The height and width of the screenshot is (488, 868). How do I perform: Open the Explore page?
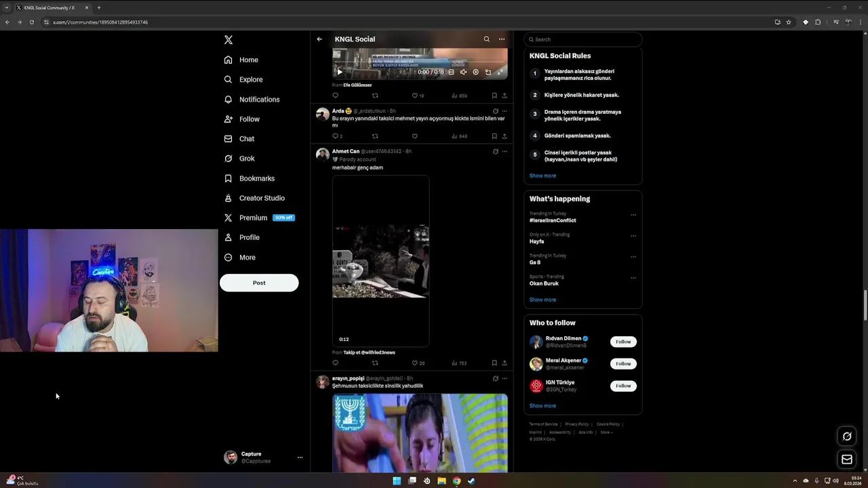[243, 79]
